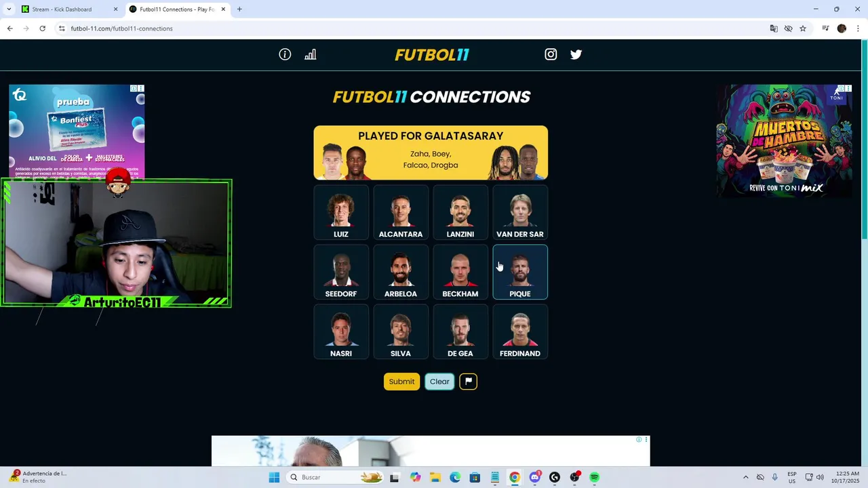Show hidden system tray icons chevron
Screen dimensions: 868x488
746,477
